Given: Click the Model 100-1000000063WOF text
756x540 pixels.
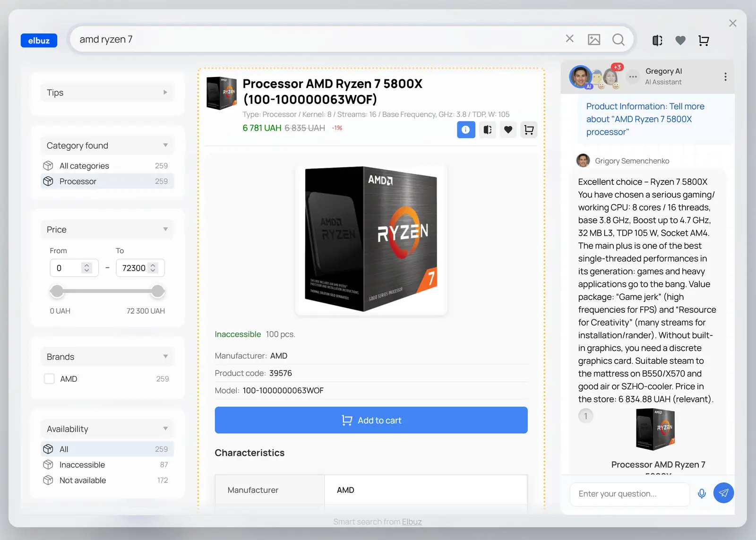Looking at the screenshot, I should (269, 391).
